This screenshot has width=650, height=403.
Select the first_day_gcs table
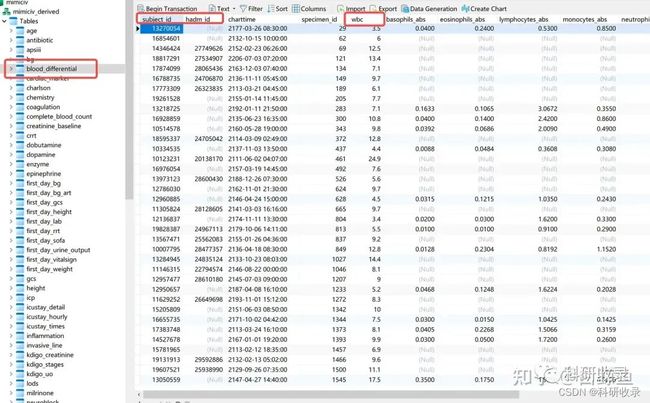[x=44, y=202]
